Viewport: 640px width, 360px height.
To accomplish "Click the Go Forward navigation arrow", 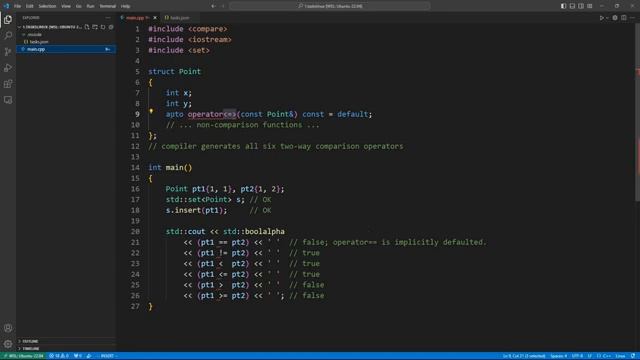I will (x=223, y=6).
